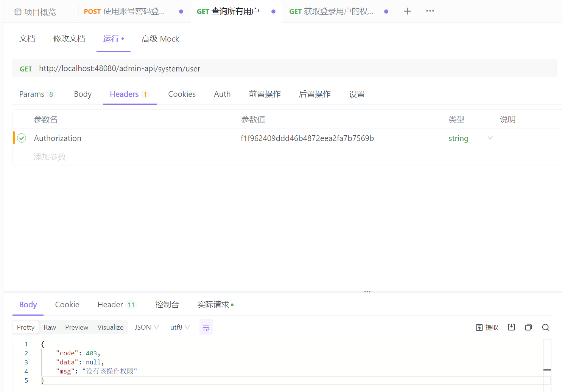Click the 提取 extract button
Screen dimensions: 562x392
coord(487,327)
